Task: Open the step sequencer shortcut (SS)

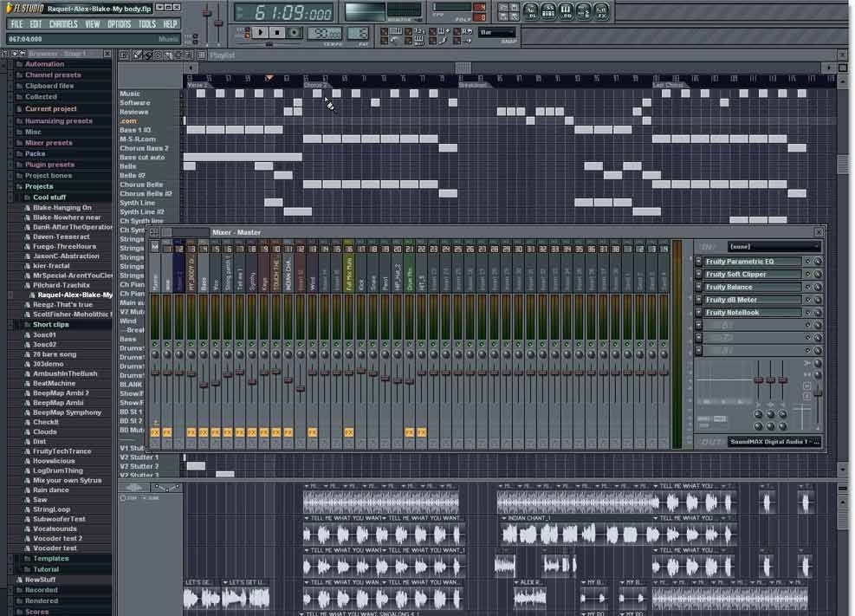Action: tap(548, 11)
